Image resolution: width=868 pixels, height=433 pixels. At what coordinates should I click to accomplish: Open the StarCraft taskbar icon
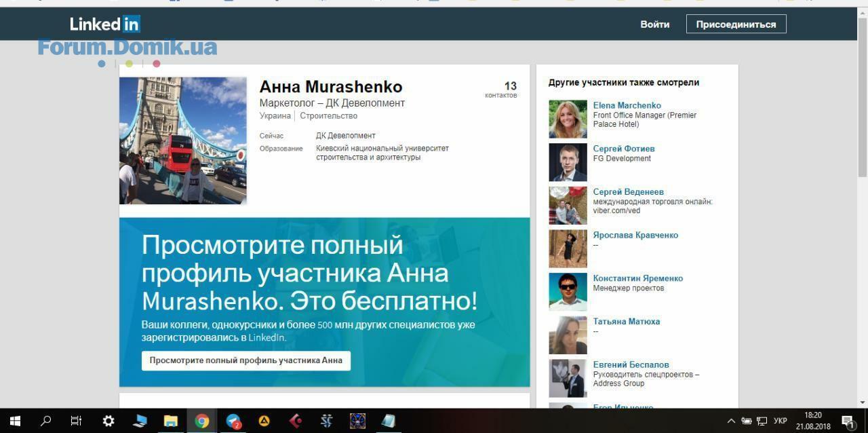pos(327,421)
